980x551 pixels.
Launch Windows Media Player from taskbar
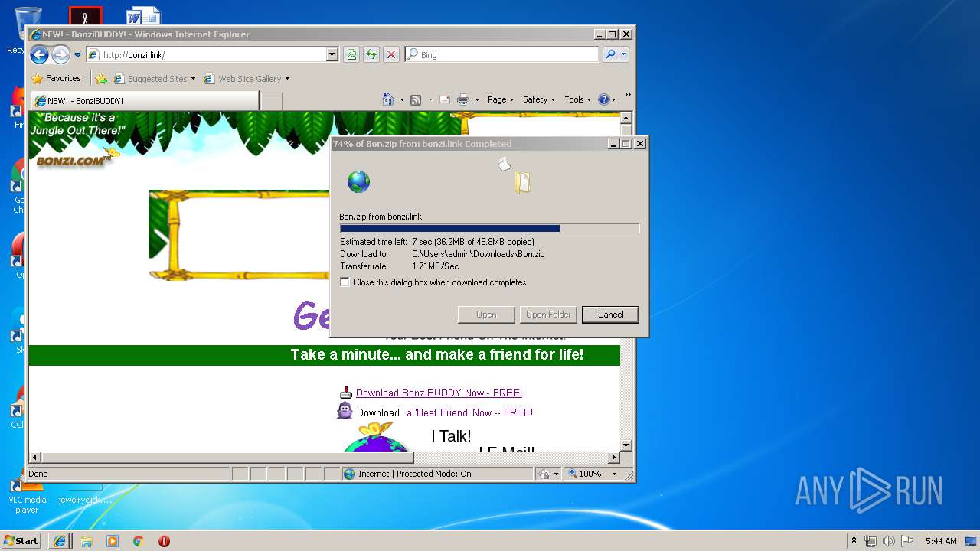click(113, 541)
